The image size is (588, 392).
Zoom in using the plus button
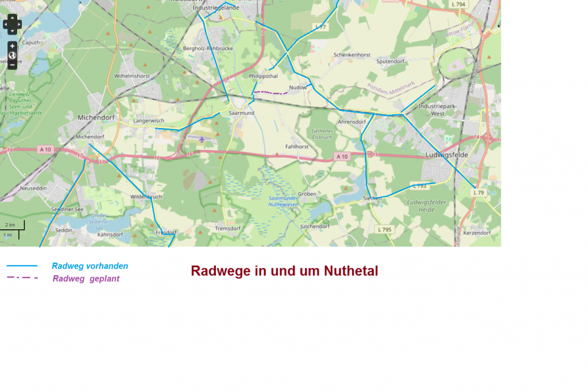[12, 46]
